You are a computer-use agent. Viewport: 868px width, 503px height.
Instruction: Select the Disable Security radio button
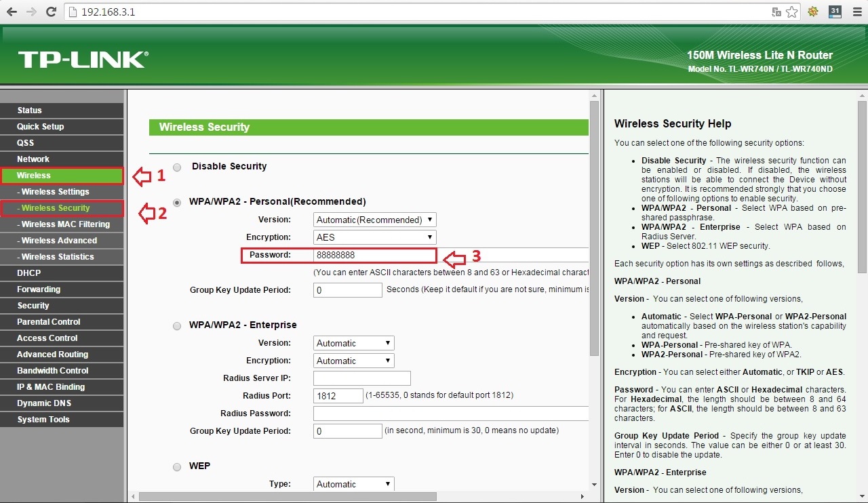(177, 167)
